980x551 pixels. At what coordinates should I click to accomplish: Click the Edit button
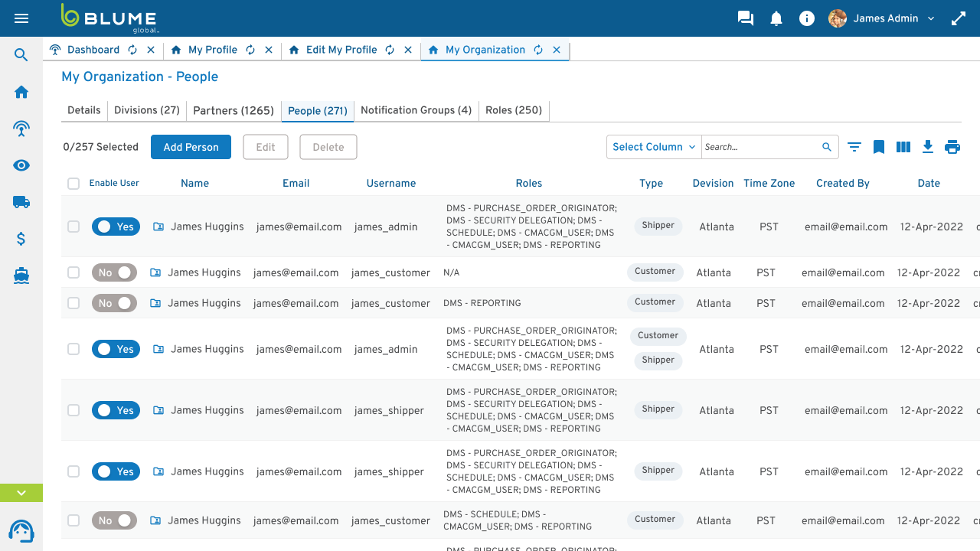tap(266, 147)
